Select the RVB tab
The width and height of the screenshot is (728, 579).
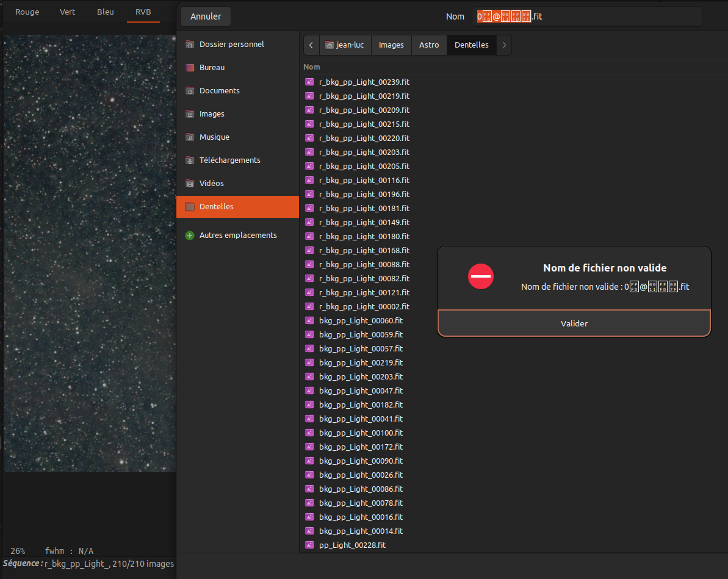(x=143, y=12)
